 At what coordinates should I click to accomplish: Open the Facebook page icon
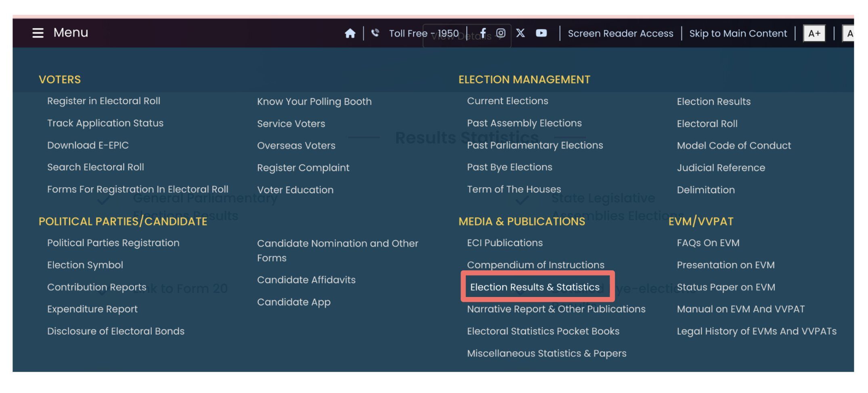click(x=483, y=33)
